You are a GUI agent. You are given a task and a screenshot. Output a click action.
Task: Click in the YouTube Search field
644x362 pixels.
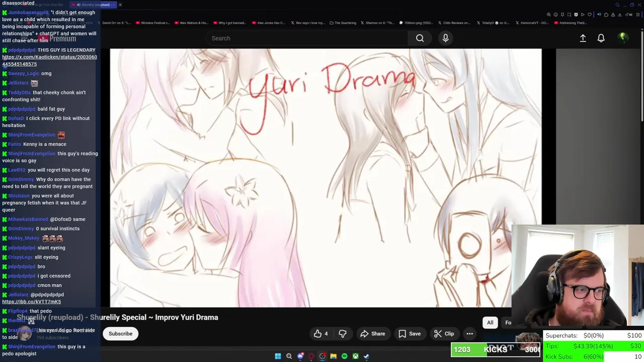307,38
